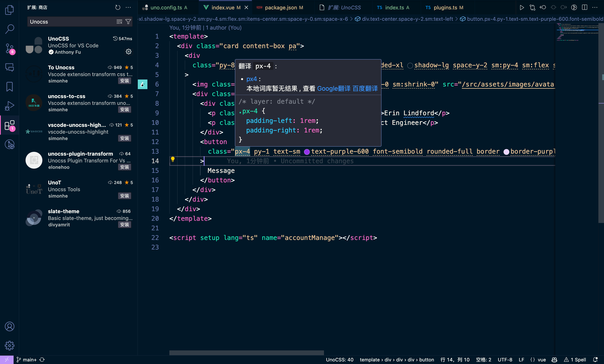Screen dimensions: 604x364
Task: Open the Search view in activity bar
Action: (10, 29)
